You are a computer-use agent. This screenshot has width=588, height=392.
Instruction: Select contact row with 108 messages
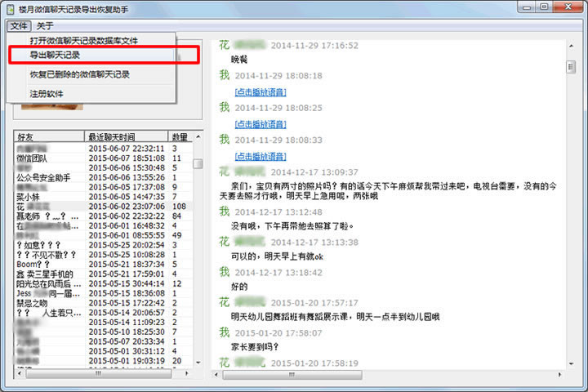coord(104,207)
